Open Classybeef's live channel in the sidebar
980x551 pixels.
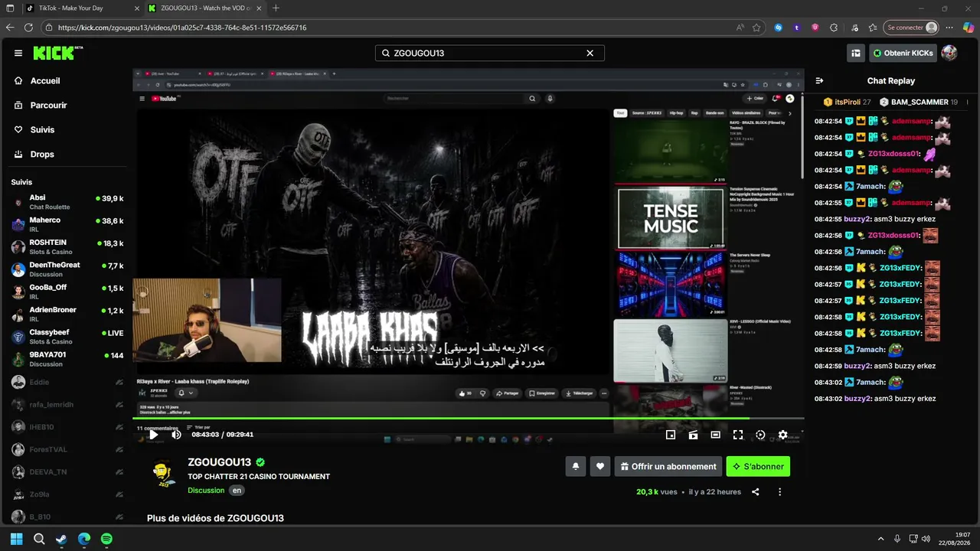67,337
